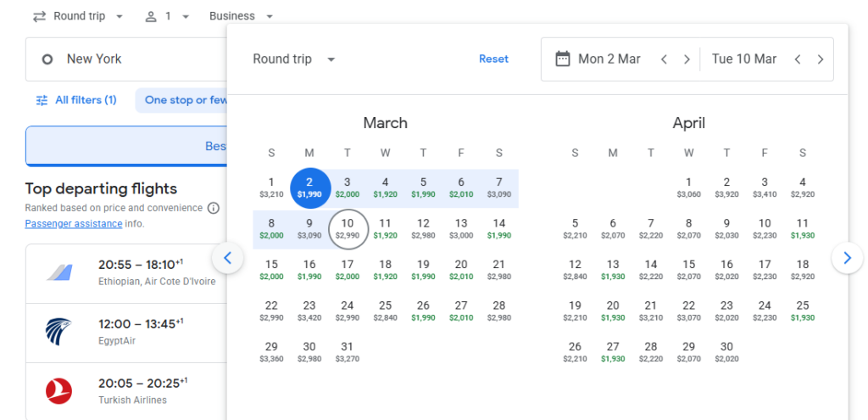
Task: Select April 13 priced $1,930
Action: coord(613,270)
